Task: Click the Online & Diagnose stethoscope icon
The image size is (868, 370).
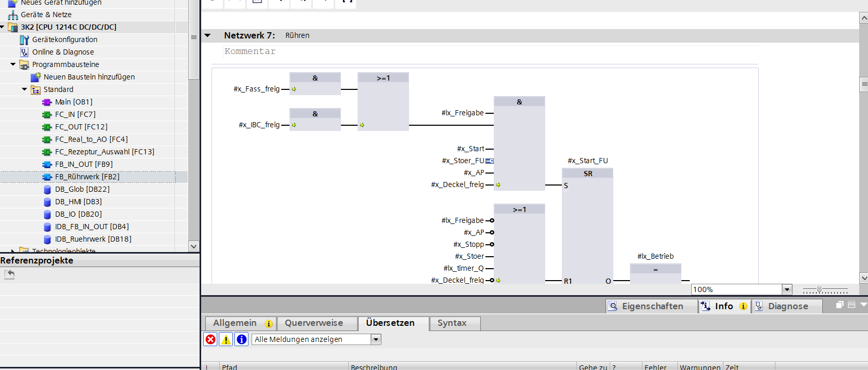Action: pos(24,52)
